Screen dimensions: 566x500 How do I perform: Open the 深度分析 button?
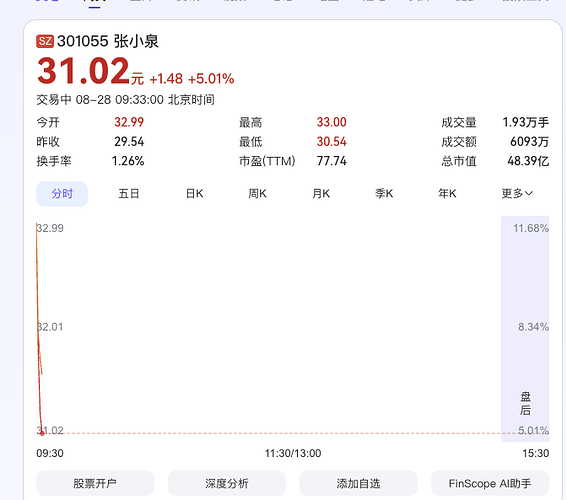tap(227, 483)
